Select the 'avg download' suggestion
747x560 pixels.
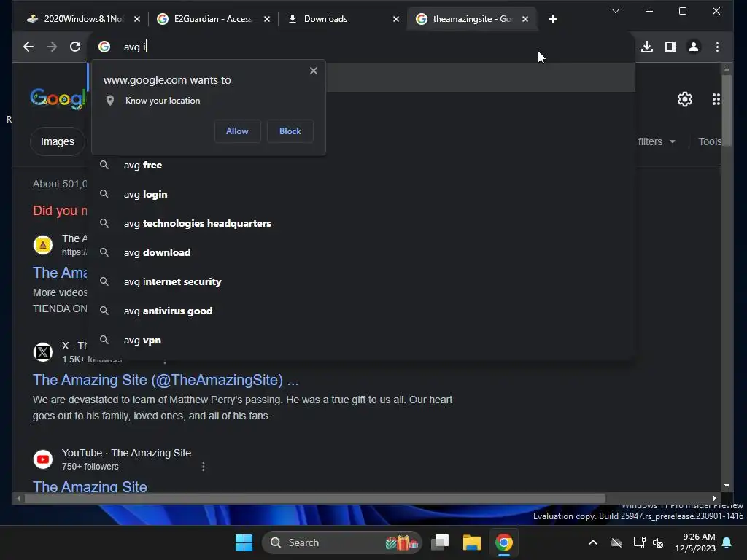362,252
